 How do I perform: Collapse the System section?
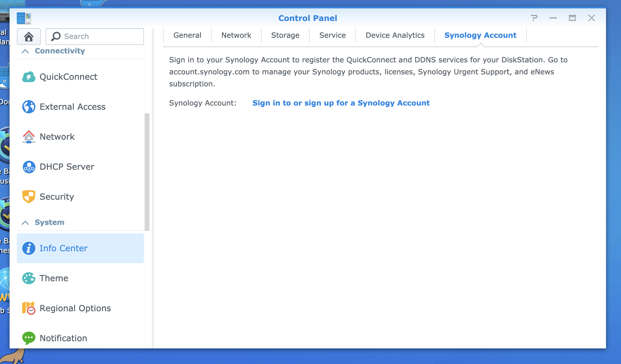(25, 222)
